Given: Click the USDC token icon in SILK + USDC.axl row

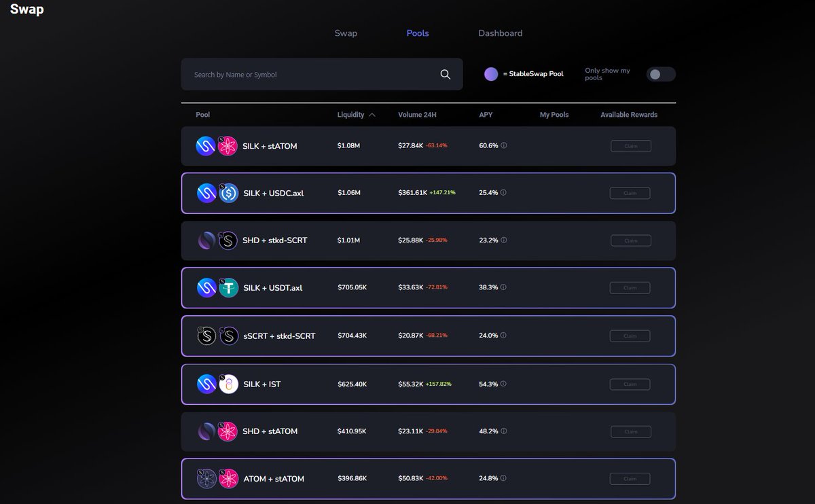Looking at the screenshot, I should [228, 193].
